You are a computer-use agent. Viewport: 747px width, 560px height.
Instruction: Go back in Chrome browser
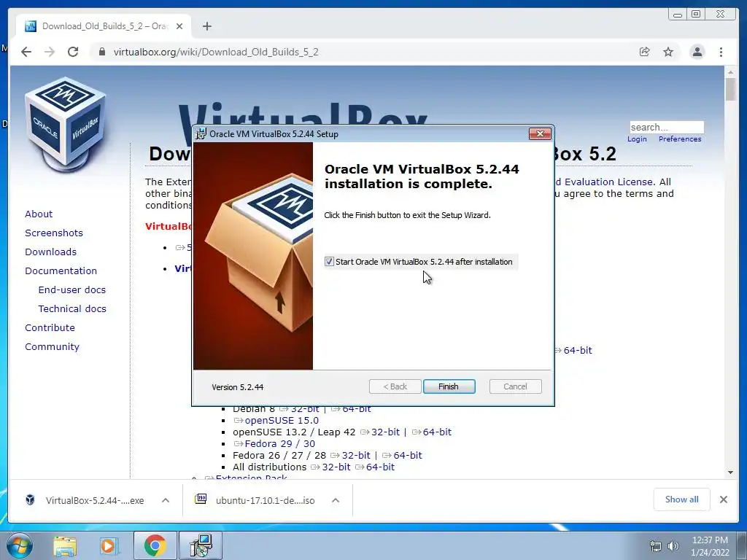pos(26,52)
